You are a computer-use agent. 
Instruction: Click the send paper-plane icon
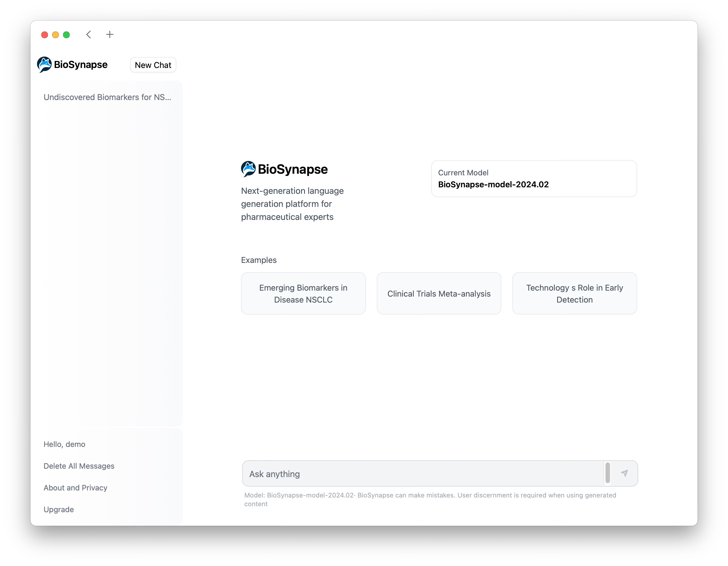(x=624, y=473)
